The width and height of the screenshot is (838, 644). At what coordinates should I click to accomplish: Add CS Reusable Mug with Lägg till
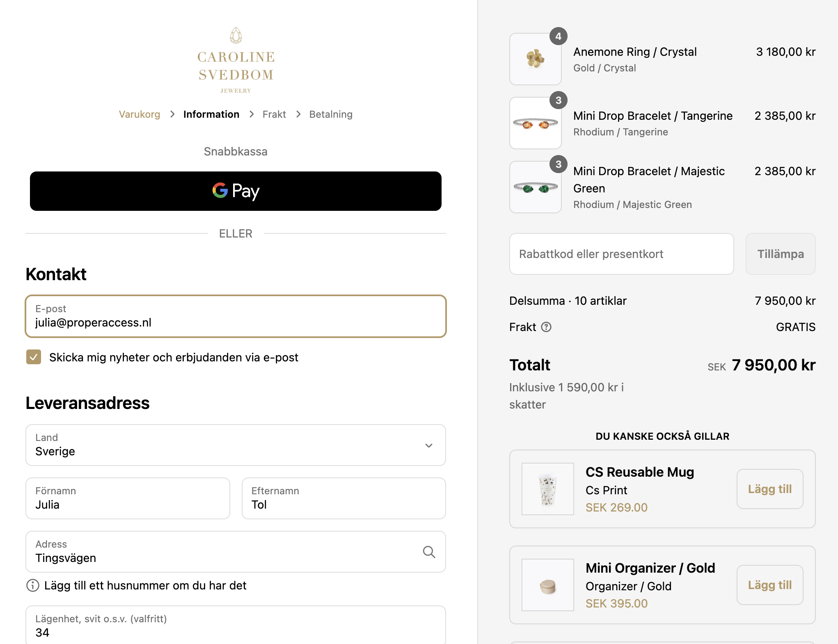click(x=770, y=489)
